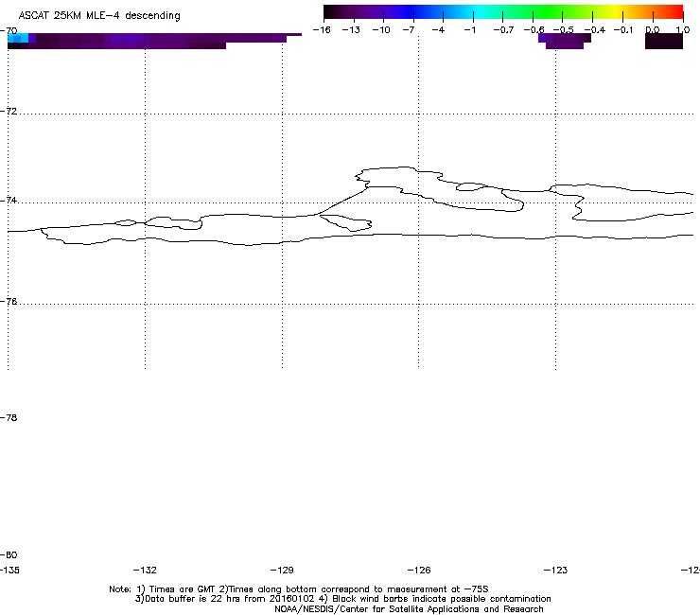The width and height of the screenshot is (700, 615).
Task: Click the -0.1 color scale label
Action: (623, 30)
